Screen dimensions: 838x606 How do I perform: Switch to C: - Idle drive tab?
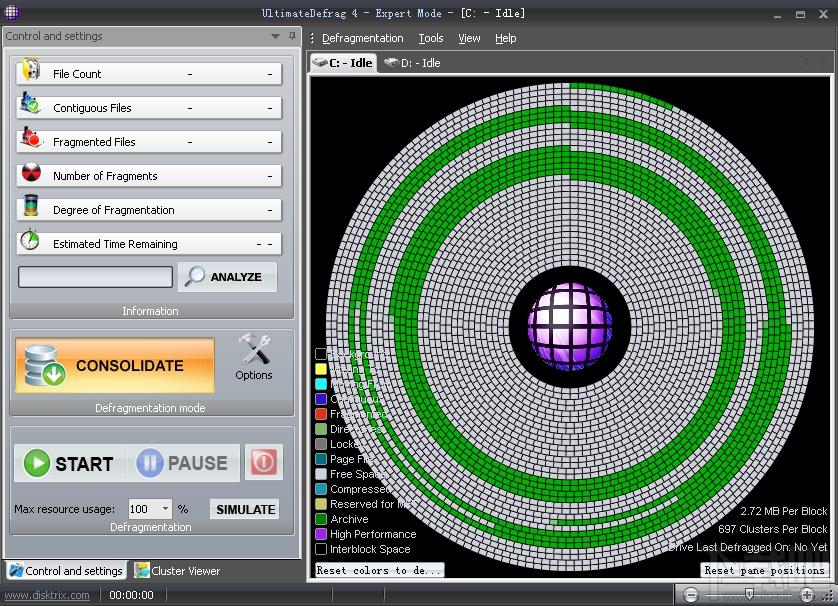(344, 63)
